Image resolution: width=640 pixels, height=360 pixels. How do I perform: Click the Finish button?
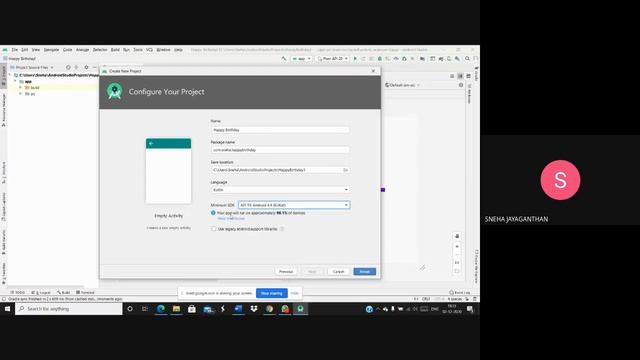pyautogui.click(x=364, y=271)
